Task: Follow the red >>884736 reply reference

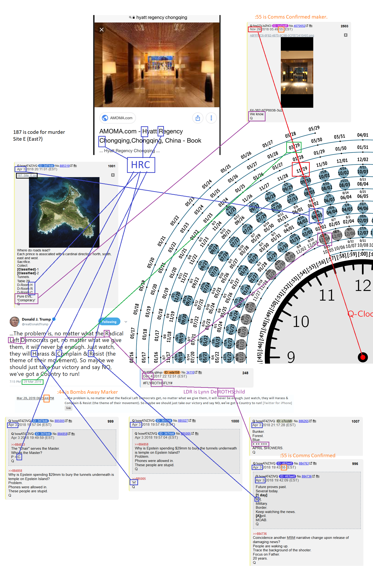Action: pyautogui.click(x=260, y=534)
